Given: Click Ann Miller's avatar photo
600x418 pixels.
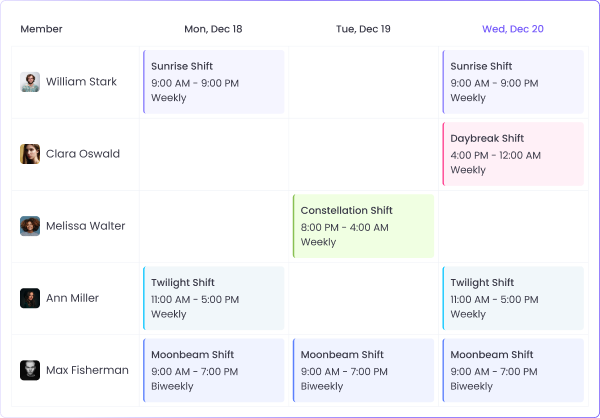Looking at the screenshot, I should 30,298.
